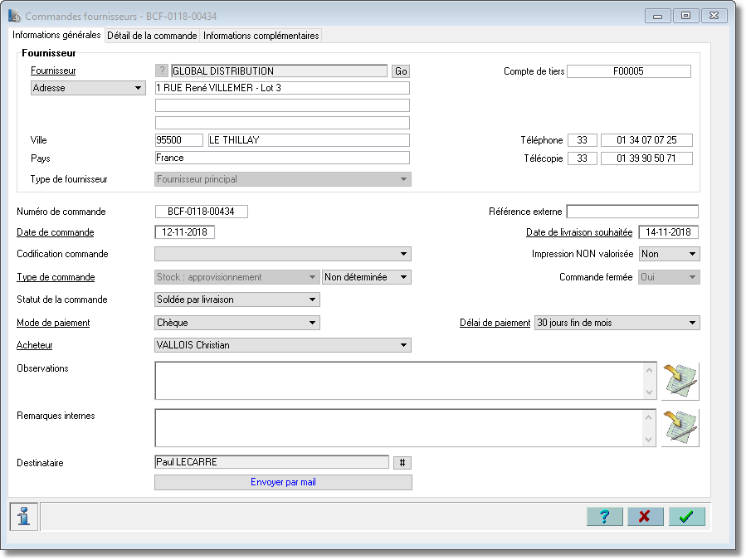Viewport: 746px width, 560px height.
Task: Click the blue question mark help button
Action: (x=605, y=516)
